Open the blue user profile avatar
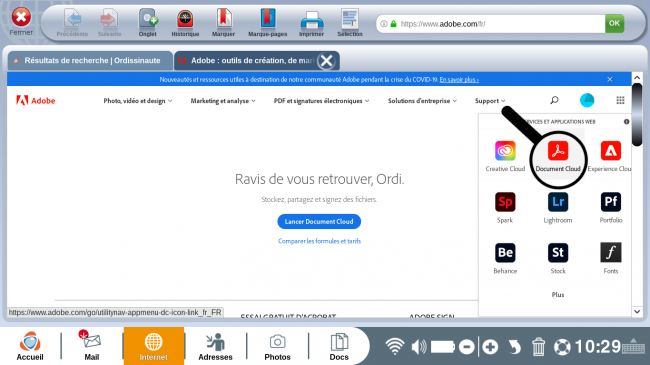This screenshot has width=650, height=365. (x=587, y=100)
